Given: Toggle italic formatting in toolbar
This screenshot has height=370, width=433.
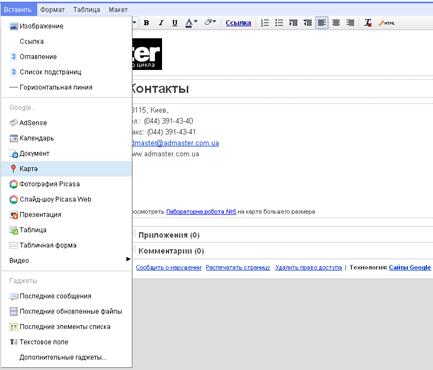Looking at the screenshot, I should (161, 23).
